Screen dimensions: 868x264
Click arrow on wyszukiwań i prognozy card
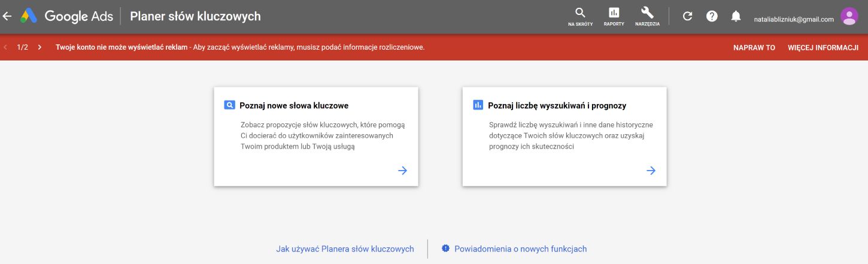tap(651, 171)
